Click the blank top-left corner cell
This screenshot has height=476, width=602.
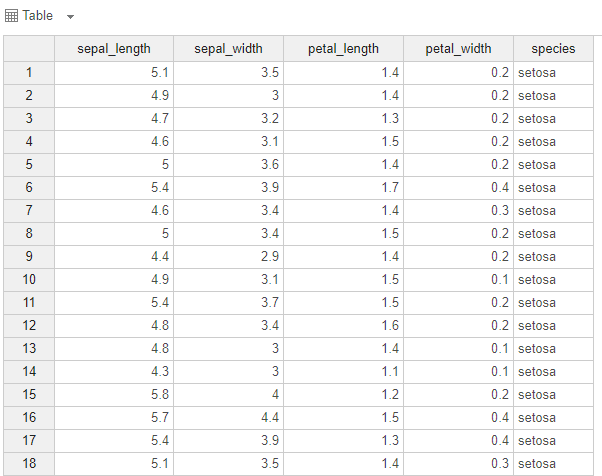point(29,49)
